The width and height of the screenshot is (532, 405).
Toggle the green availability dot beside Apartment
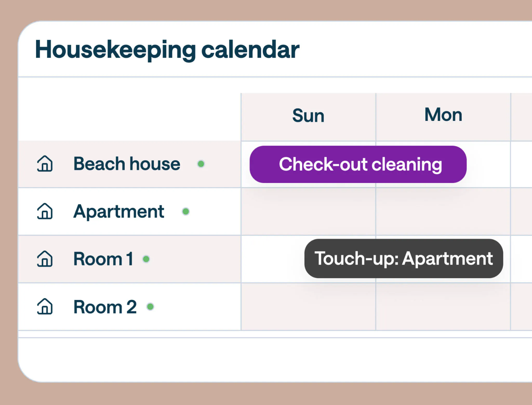[185, 211]
